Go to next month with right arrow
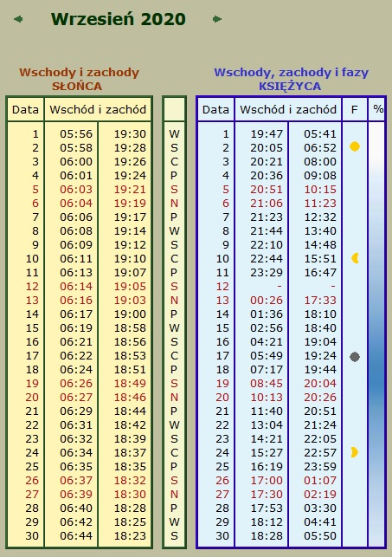Viewport: 392px width, 557px height. pyautogui.click(x=217, y=19)
